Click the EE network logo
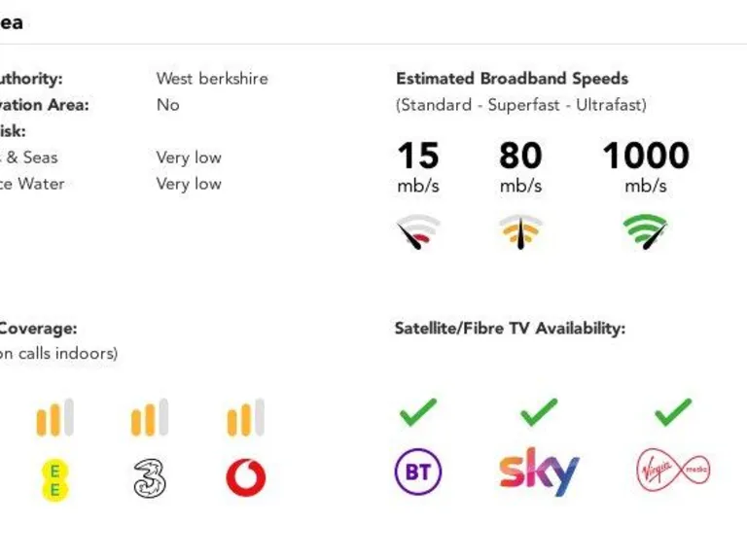The height and width of the screenshot is (560, 747). click(x=54, y=478)
